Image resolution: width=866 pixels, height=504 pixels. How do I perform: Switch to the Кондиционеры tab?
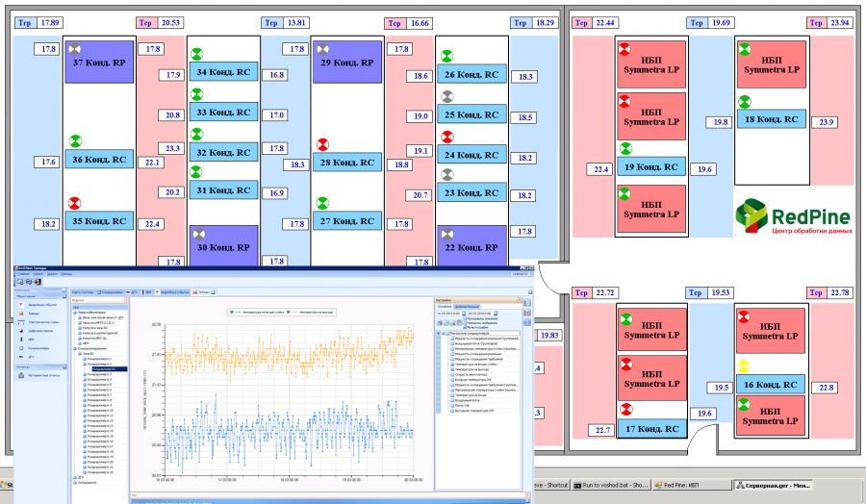[110, 292]
